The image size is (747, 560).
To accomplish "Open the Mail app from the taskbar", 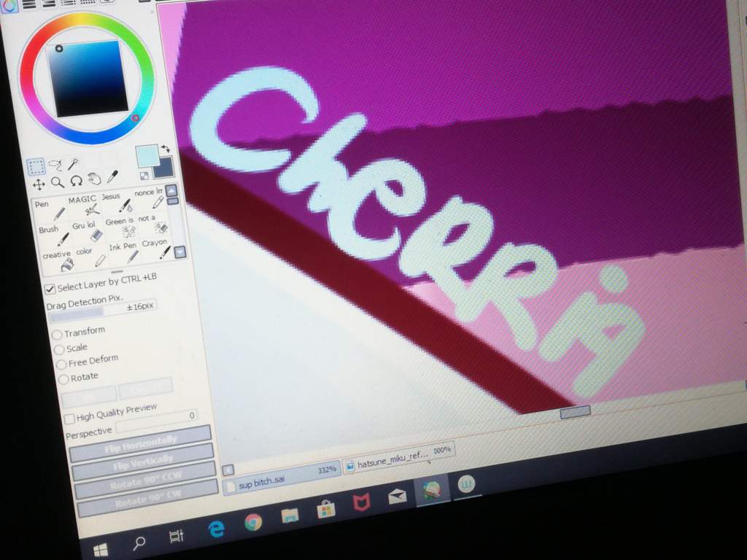I will tap(398, 496).
